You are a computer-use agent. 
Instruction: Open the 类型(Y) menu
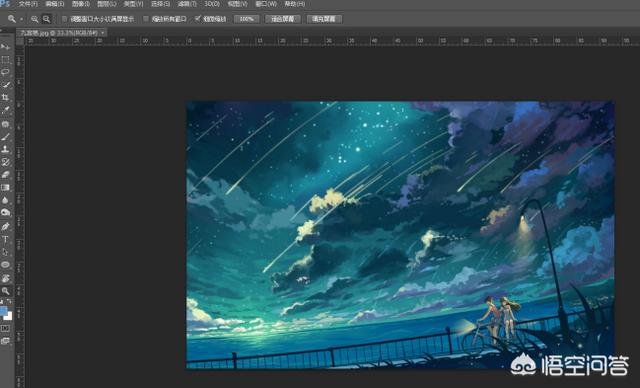[133, 4]
